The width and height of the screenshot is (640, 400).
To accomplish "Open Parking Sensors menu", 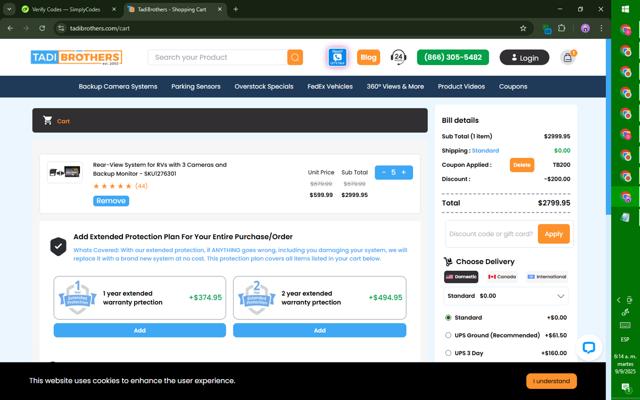I will 196,87.
